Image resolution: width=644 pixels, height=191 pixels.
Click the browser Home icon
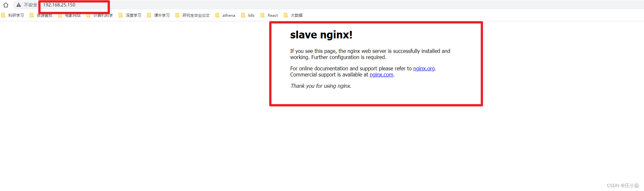point(6,5)
